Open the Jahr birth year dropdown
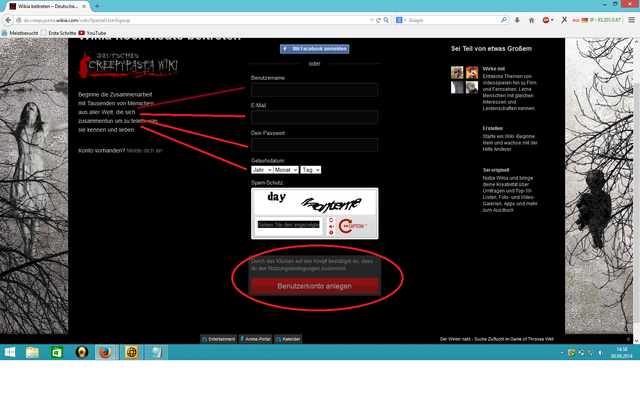This screenshot has width=640, height=405. pos(262,170)
